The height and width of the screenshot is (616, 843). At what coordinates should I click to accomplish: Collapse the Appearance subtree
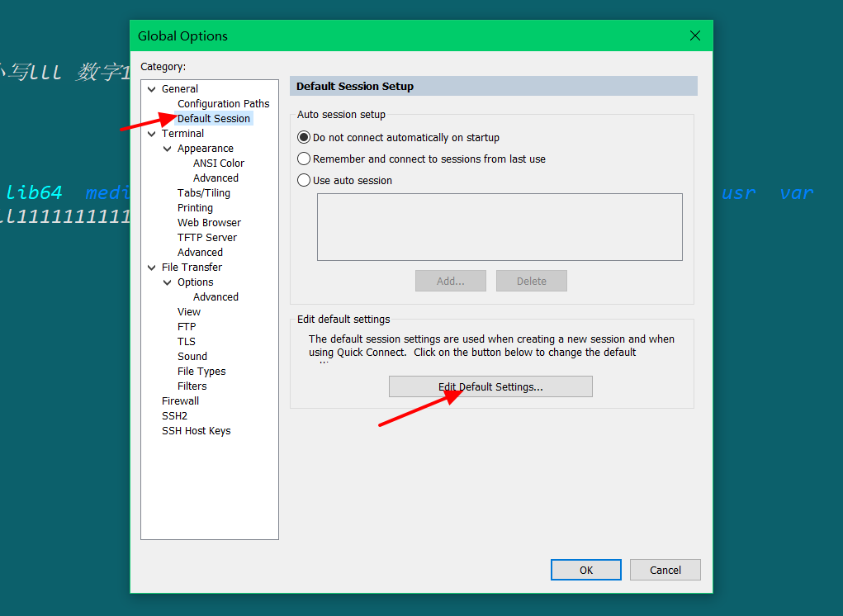tap(166, 148)
